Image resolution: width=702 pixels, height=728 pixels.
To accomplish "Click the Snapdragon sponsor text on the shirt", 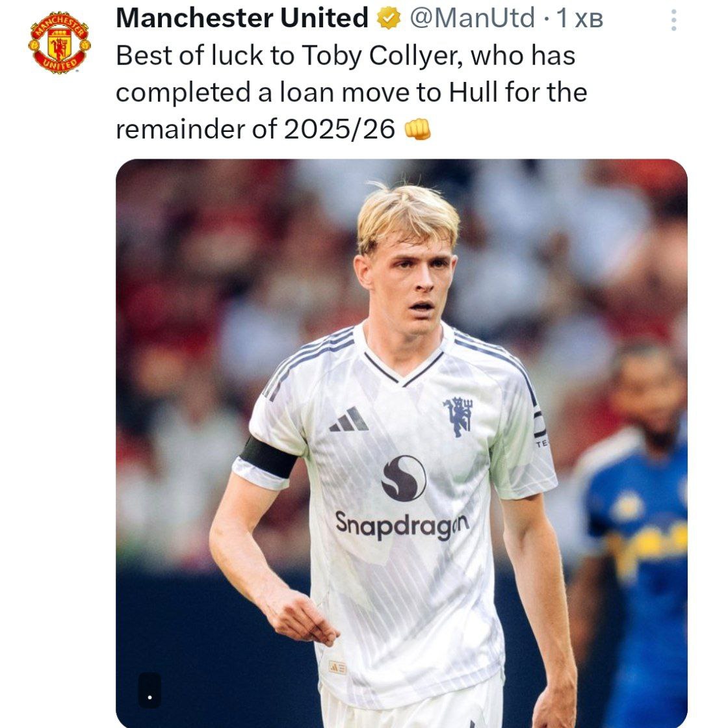I will coord(402,525).
